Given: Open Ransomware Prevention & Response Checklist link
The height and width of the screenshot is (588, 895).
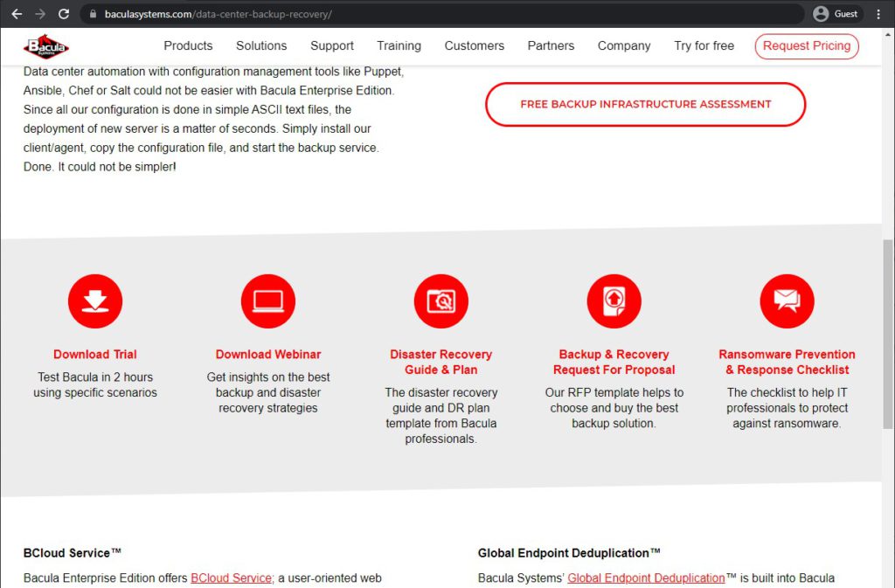Looking at the screenshot, I should 787,363.
